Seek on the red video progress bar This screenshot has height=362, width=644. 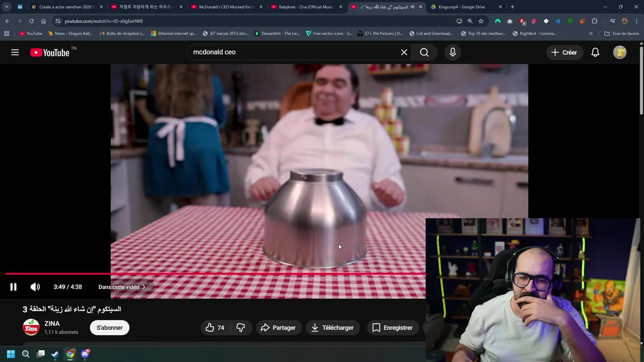click(x=215, y=274)
